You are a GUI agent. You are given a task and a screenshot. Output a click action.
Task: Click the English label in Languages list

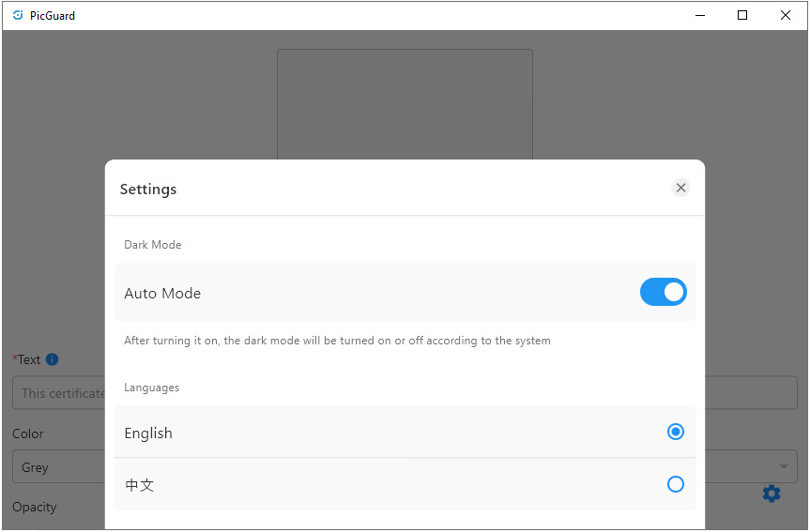148,433
